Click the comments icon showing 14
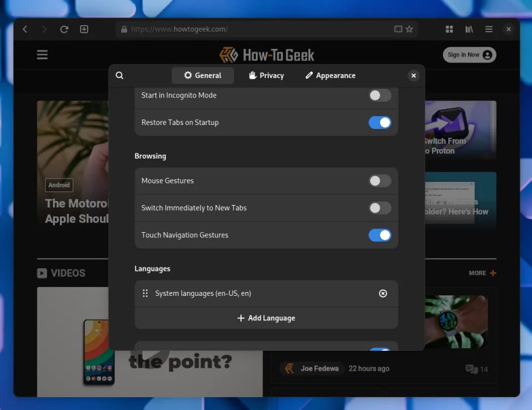Screen dimensions: 532x410 (x=477, y=369)
